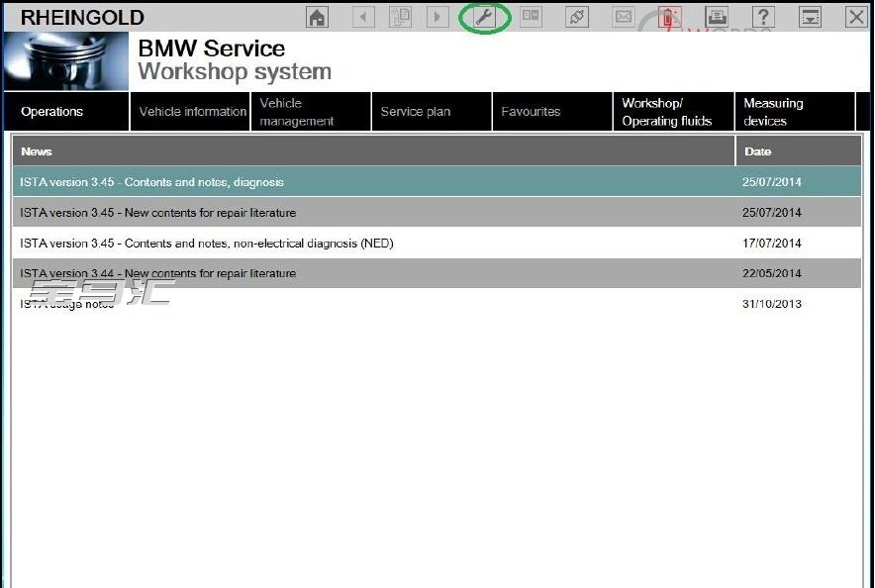Sort by the News column header
This screenshot has height=588, width=875.
click(374, 151)
